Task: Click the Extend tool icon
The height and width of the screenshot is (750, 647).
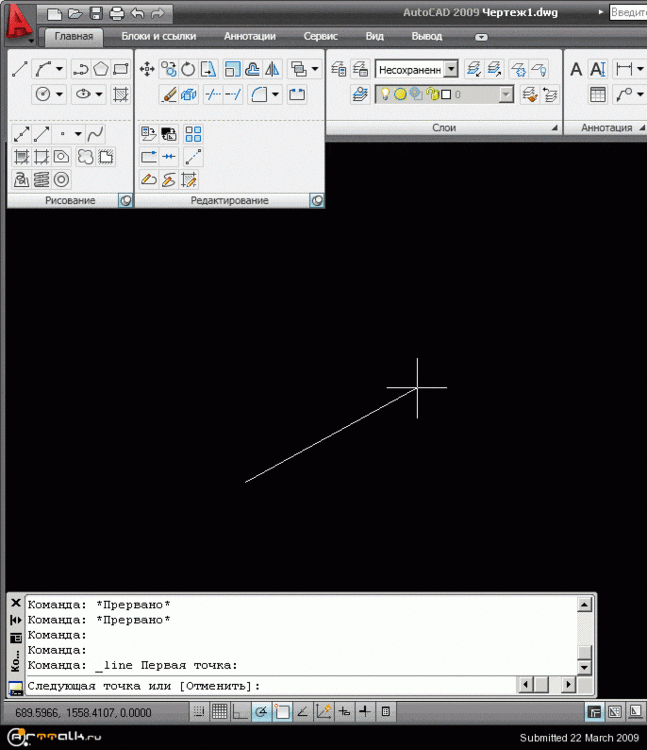Action: (x=233, y=94)
